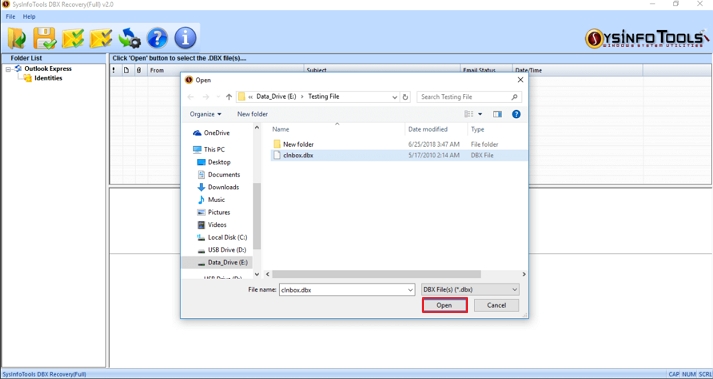Go back using the dialog's back arrow
Viewport: 713px width, 379px height.
point(191,97)
